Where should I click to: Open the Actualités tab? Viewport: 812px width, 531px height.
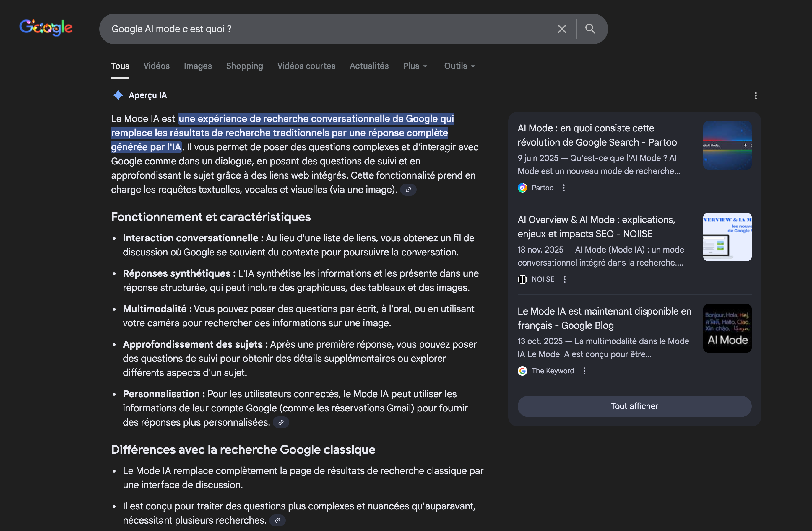[x=369, y=66]
